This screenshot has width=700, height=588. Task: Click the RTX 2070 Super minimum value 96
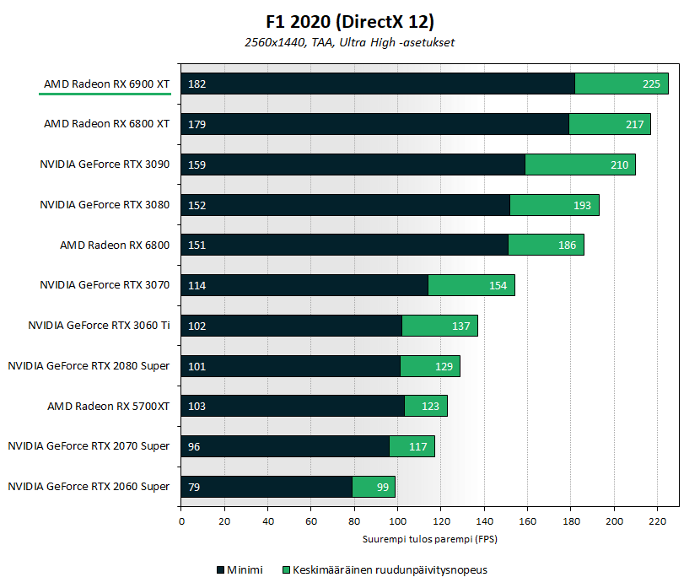[194, 447]
